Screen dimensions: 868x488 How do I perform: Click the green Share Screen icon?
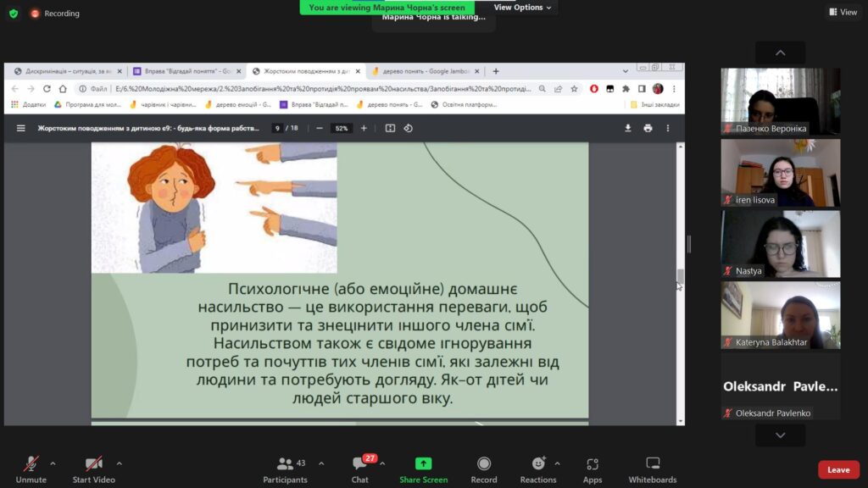tap(423, 464)
